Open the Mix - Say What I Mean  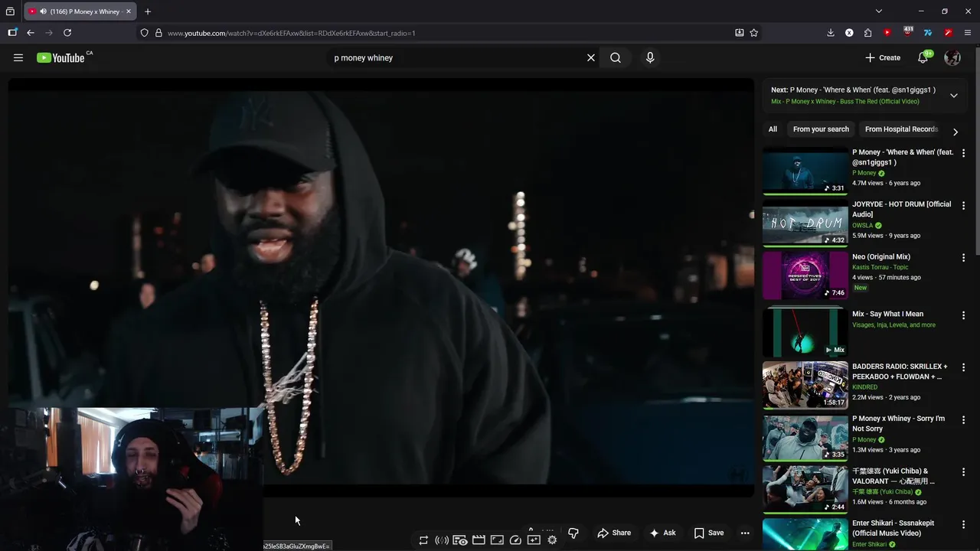pos(887,314)
